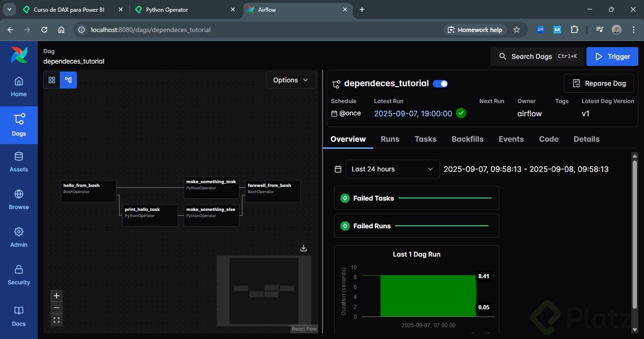
Task: Switch to the Runs tab
Action: [390, 139]
